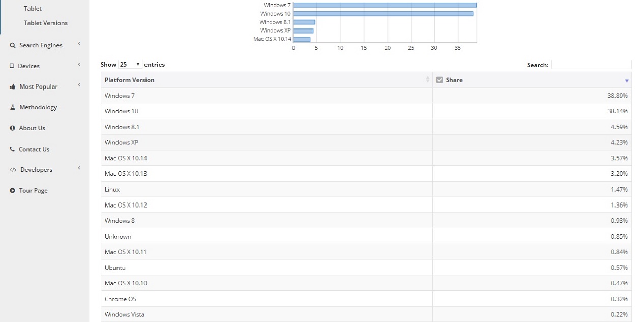Toggle the Share column checkbox

(440, 80)
